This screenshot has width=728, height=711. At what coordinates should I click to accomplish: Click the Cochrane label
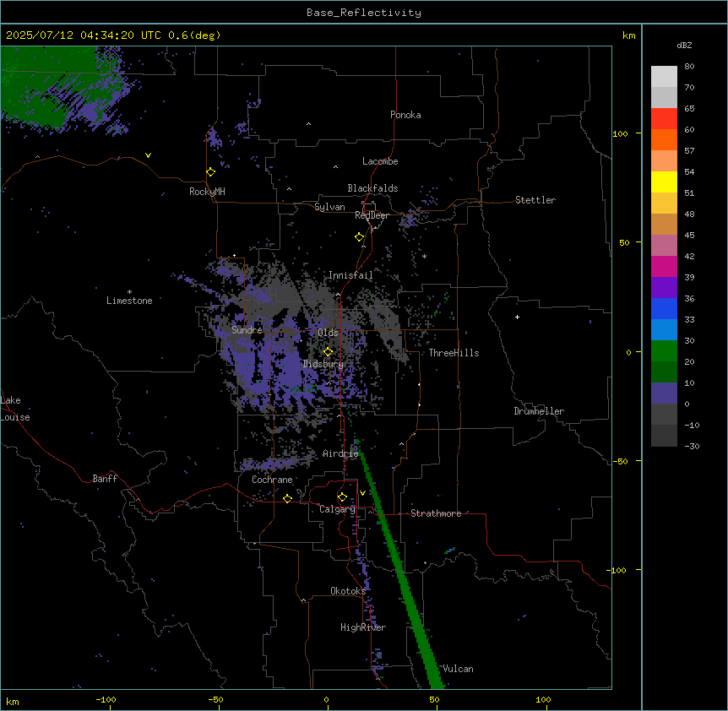pyautogui.click(x=272, y=480)
